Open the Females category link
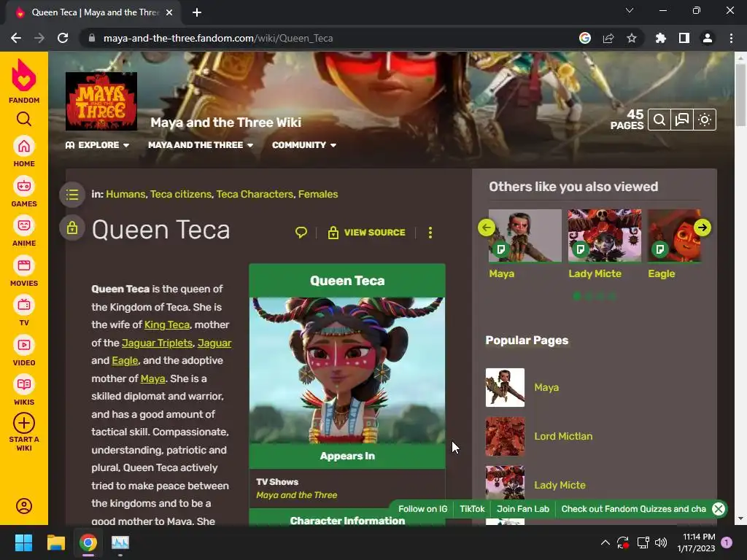Screen dimensions: 747x560 318,194
